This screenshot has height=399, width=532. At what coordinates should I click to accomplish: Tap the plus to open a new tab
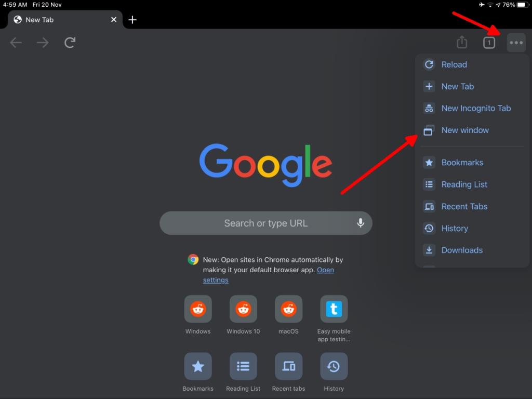coord(132,20)
